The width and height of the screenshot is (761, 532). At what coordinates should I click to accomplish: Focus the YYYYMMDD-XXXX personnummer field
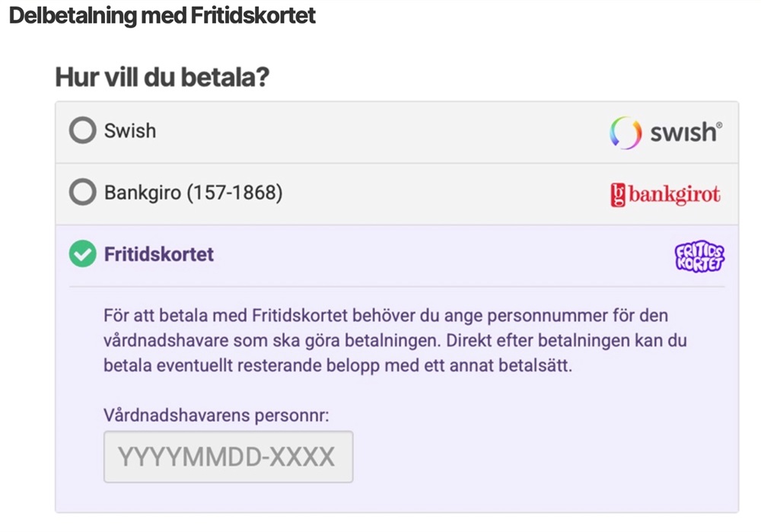pos(228,457)
